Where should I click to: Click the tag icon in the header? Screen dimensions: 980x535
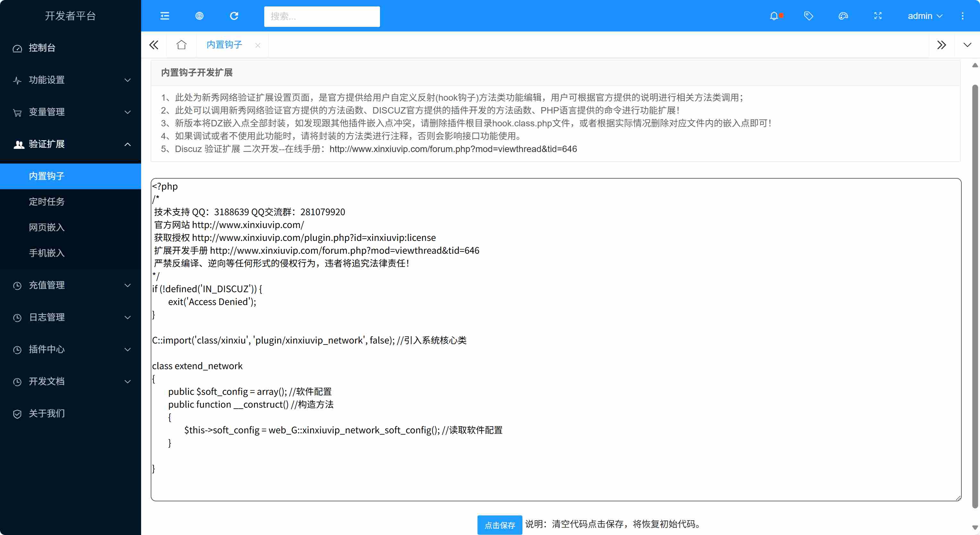click(x=808, y=16)
